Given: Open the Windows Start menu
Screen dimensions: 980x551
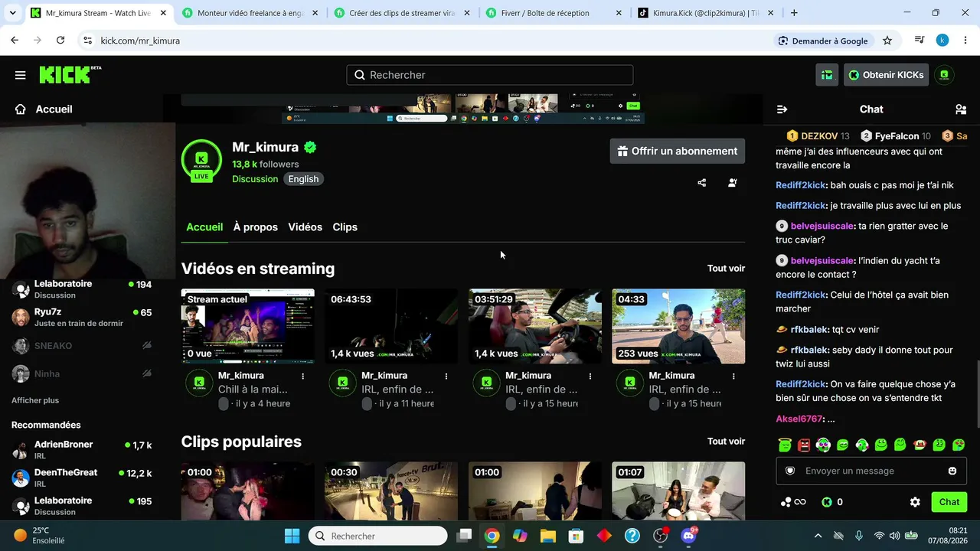Looking at the screenshot, I should point(292,536).
